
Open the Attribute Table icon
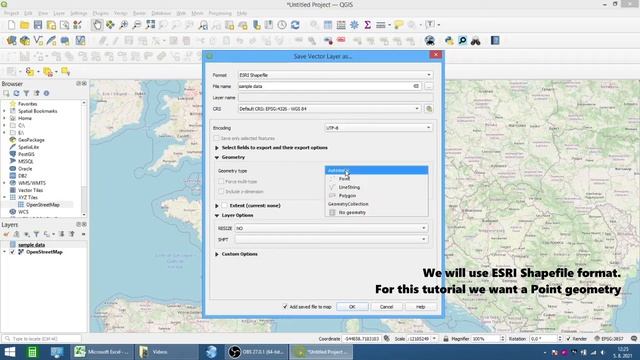[x=328, y=25]
